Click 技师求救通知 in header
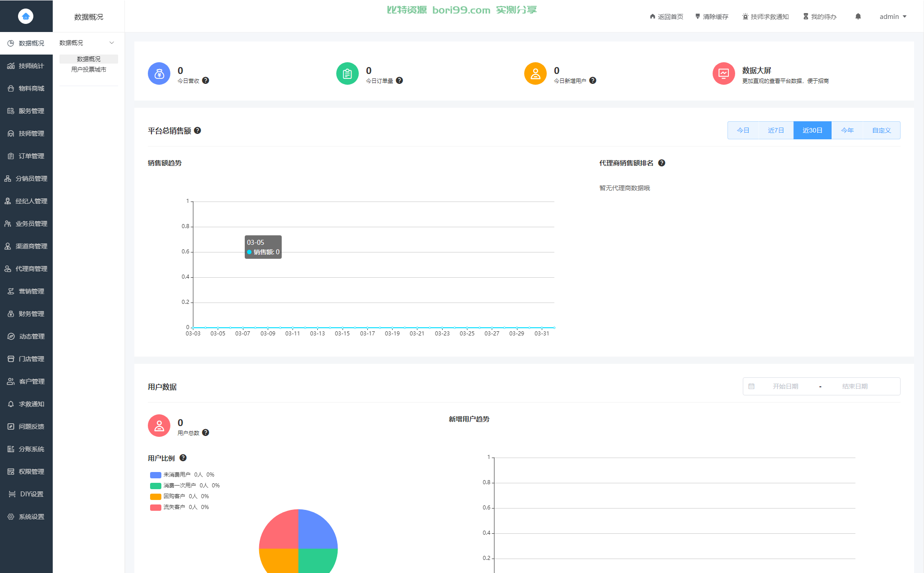Viewport: 924px width, 573px height. click(765, 17)
